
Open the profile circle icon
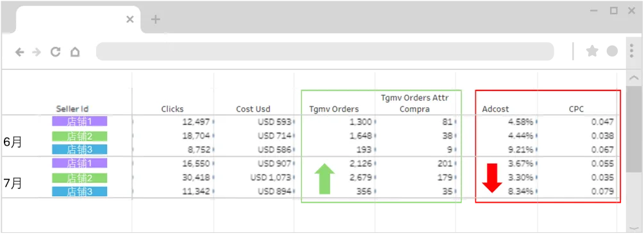(613, 51)
